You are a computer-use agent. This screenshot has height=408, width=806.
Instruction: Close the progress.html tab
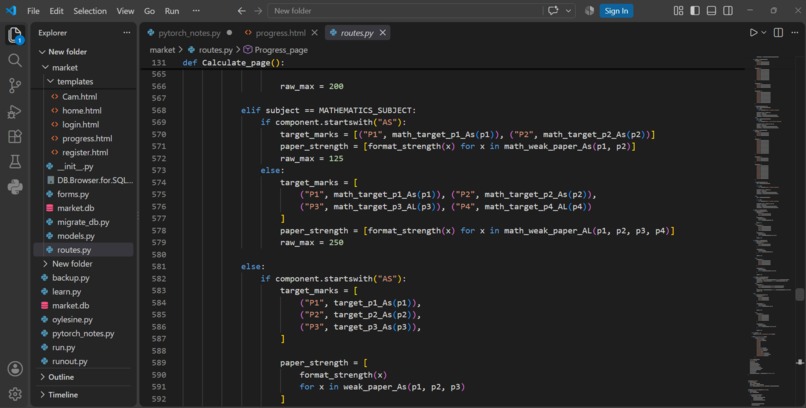(315, 33)
